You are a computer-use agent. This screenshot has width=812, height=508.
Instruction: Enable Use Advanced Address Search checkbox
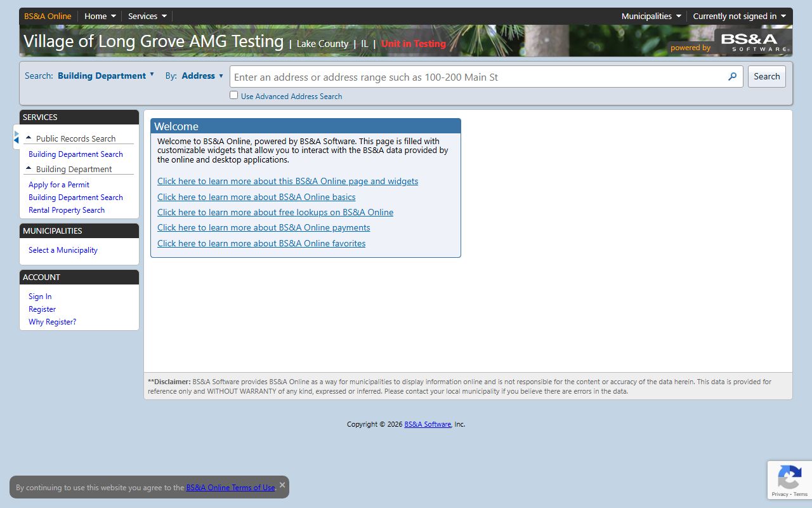click(x=234, y=95)
